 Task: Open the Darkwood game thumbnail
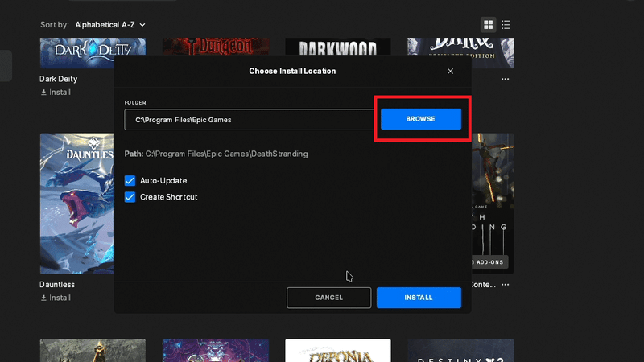tap(337, 47)
